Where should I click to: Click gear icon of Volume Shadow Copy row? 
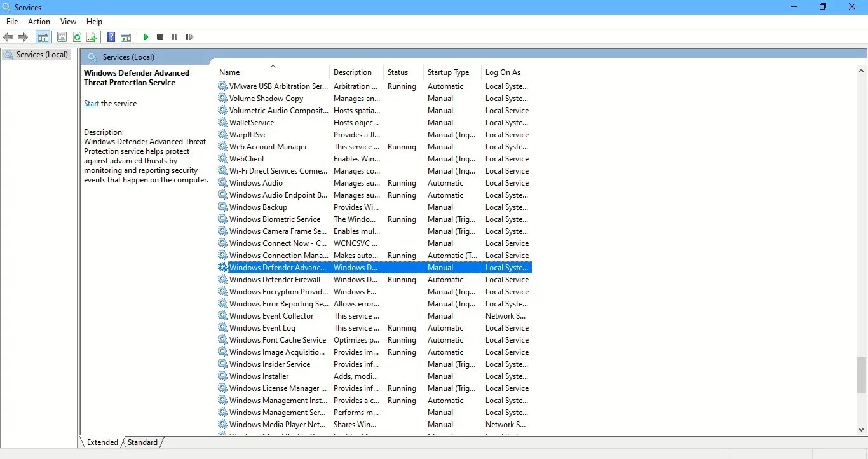click(223, 98)
